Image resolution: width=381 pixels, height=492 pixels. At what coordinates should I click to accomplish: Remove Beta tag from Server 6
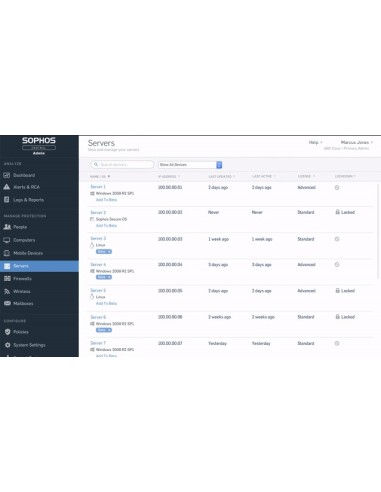pyautogui.click(x=109, y=330)
